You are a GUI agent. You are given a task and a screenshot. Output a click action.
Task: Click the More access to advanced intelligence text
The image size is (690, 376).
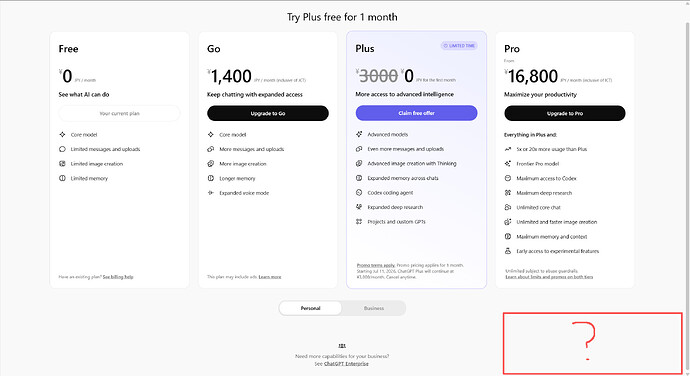point(404,94)
